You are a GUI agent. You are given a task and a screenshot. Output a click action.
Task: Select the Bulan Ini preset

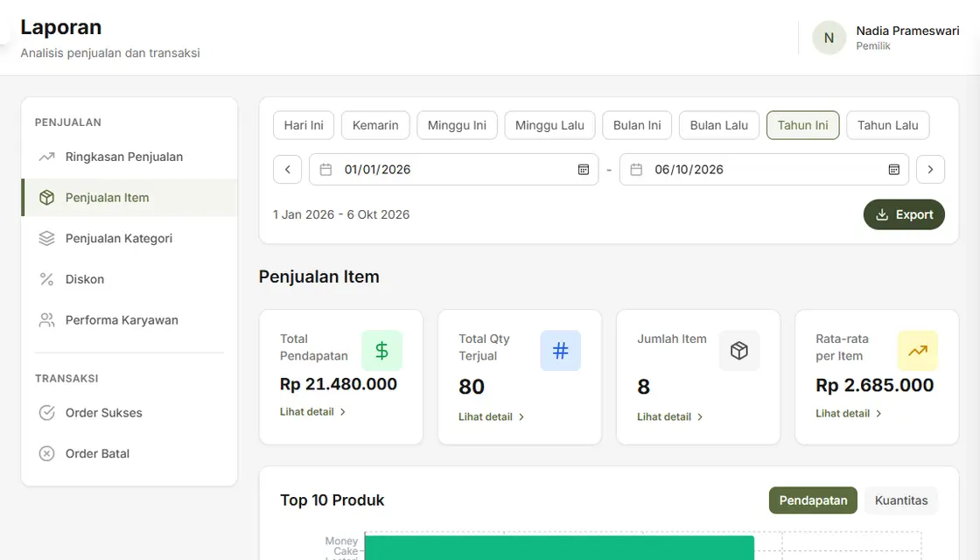point(637,125)
